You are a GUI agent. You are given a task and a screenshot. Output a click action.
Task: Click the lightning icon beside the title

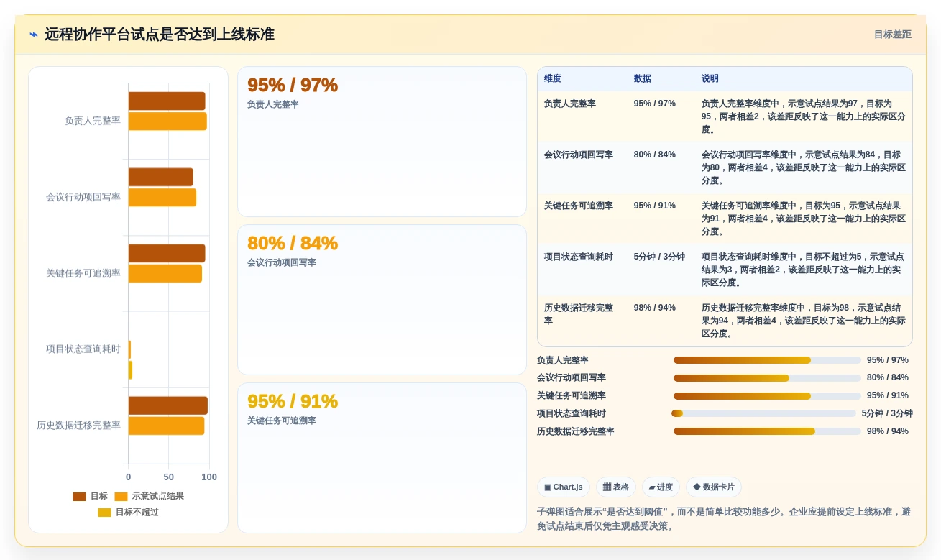(x=33, y=35)
